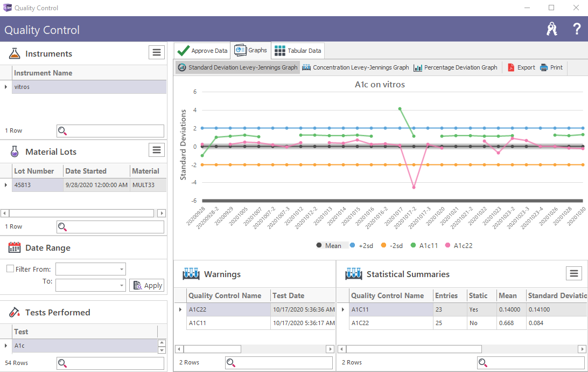
Task: Open the Statistical Summaries hamburger menu
Action: click(574, 273)
